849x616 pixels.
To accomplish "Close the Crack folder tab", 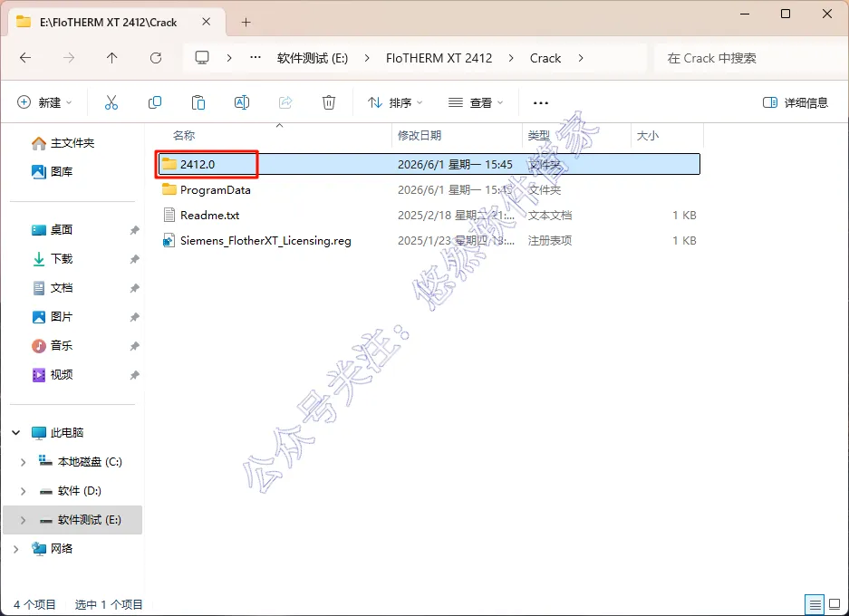I will [207, 22].
